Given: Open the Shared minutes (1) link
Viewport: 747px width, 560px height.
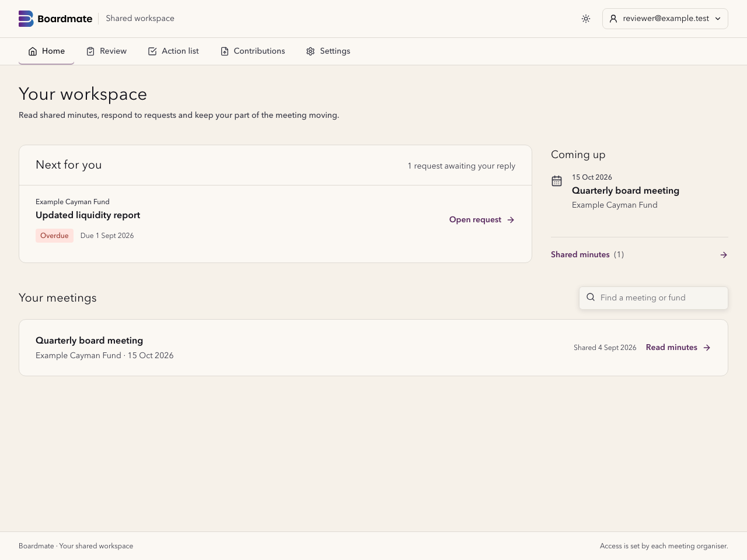Looking at the screenshot, I should [640, 255].
